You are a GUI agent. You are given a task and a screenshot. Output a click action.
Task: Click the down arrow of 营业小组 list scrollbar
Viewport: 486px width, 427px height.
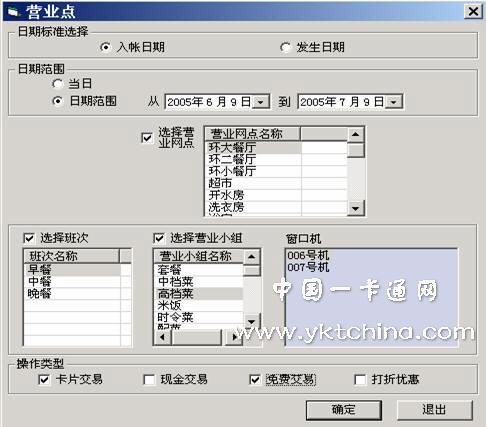tap(251, 321)
